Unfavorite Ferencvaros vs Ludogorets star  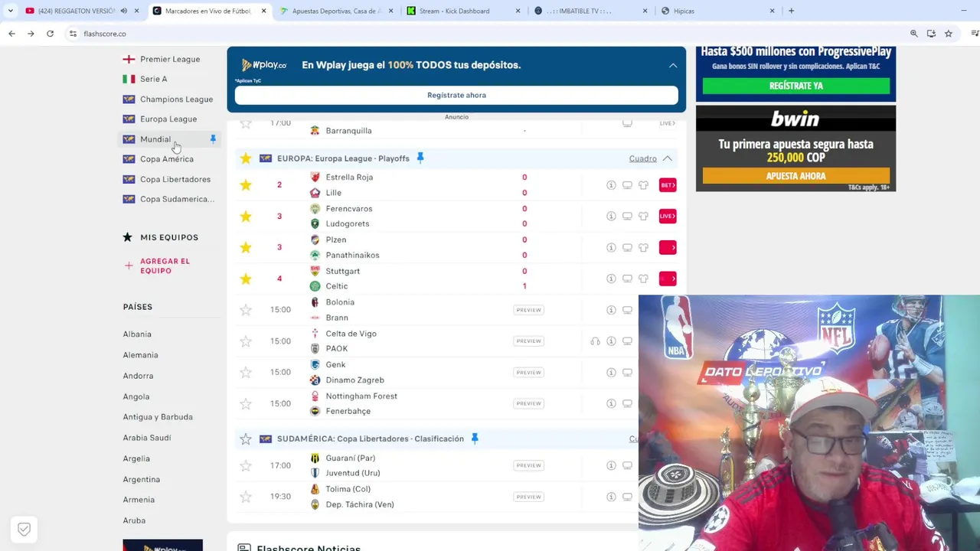click(246, 217)
